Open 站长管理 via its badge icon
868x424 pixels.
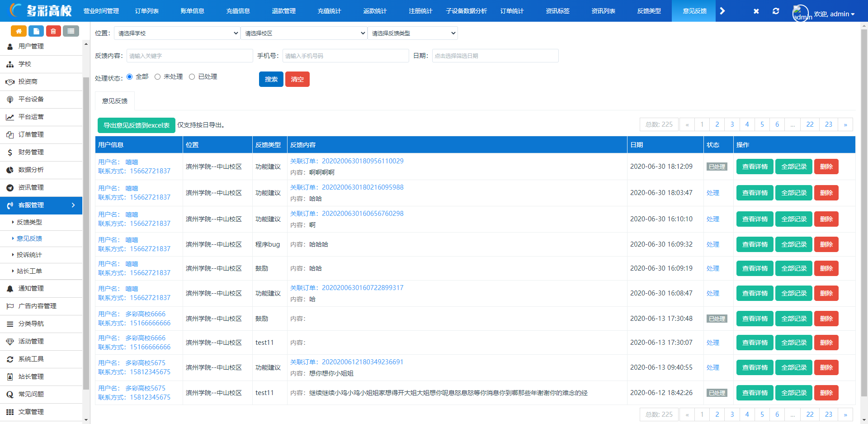[x=10, y=376]
